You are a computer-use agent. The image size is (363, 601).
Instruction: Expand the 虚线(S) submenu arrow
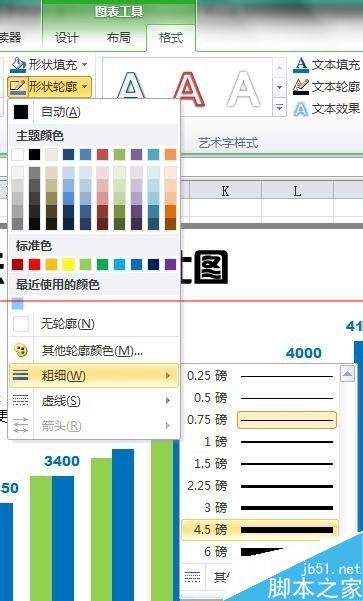point(168,401)
